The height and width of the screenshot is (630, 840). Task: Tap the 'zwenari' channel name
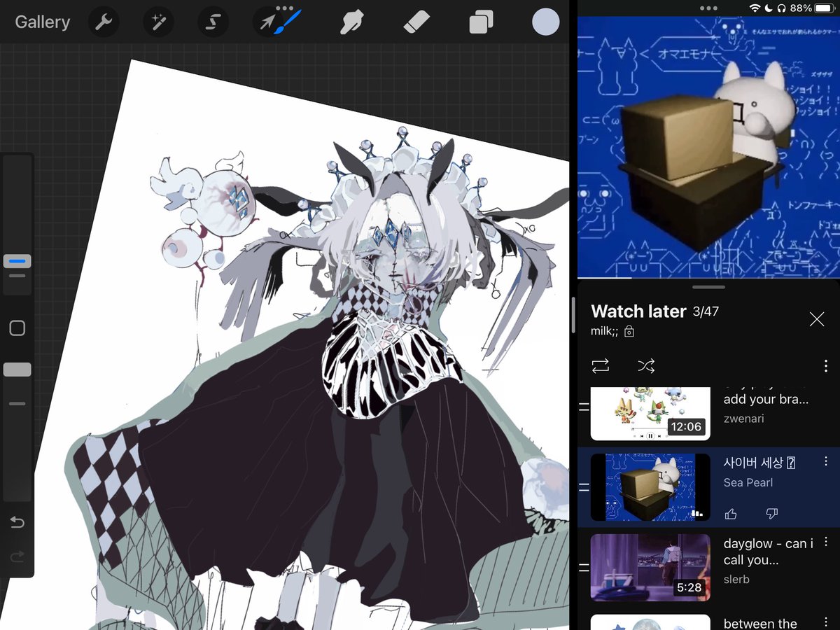(x=743, y=419)
